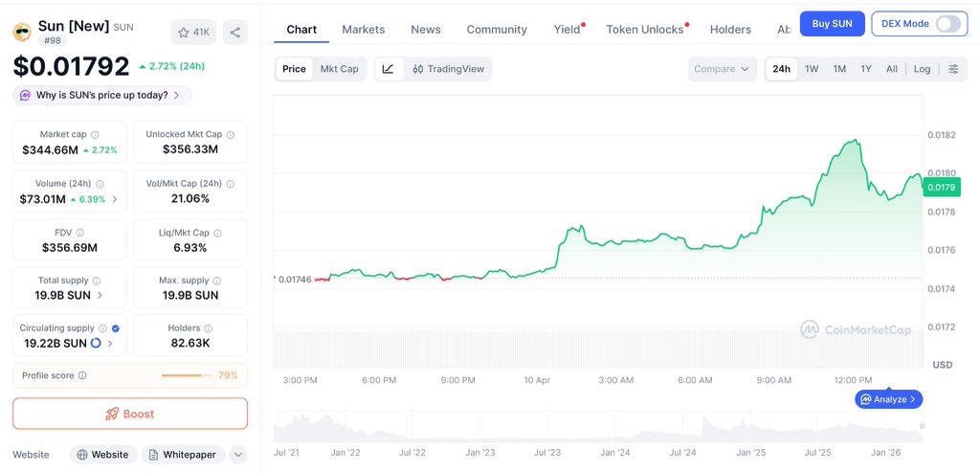Switch to the Markets tab
This screenshot has height=473, width=980.
(x=363, y=30)
